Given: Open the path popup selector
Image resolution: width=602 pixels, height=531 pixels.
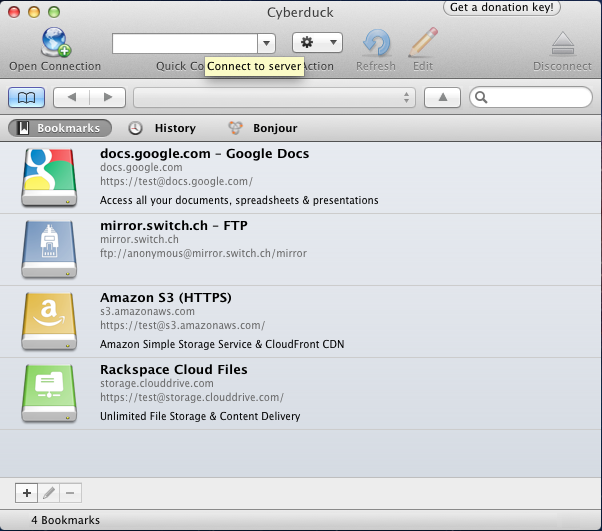Looking at the screenshot, I should pyautogui.click(x=274, y=98).
